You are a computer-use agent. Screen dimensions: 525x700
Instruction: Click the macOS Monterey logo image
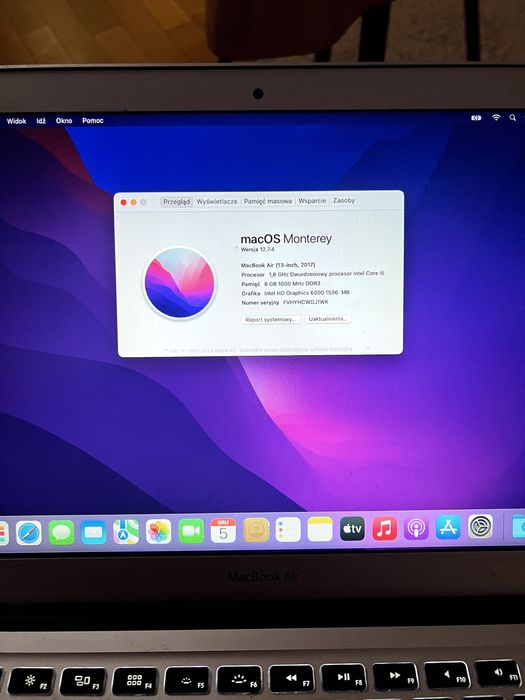coord(179,283)
